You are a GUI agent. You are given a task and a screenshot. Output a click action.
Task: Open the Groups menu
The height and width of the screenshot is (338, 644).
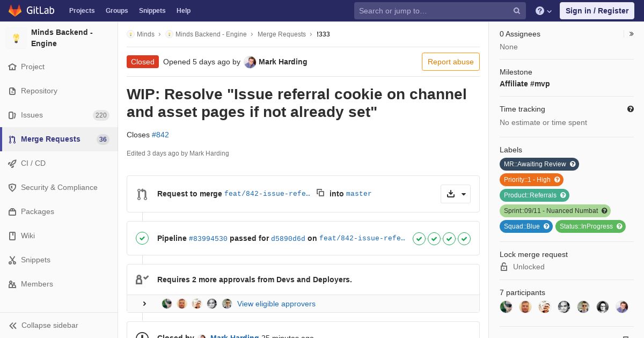pyautogui.click(x=116, y=11)
